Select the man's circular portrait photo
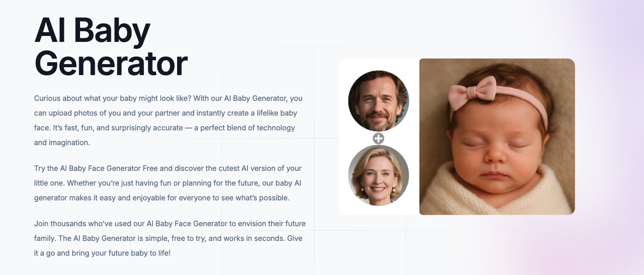Viewport: 644px width, 275px height. 379,101
